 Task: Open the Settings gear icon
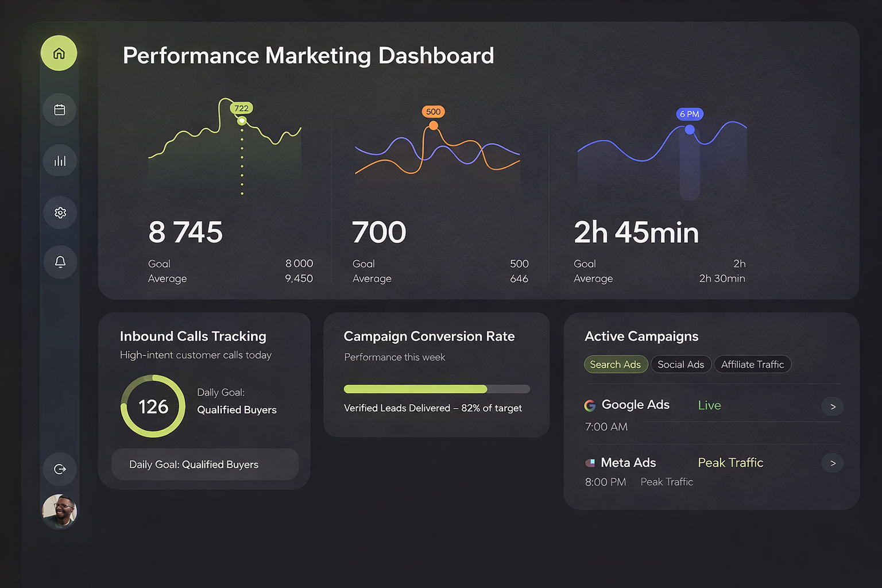(x=60, y=212)
